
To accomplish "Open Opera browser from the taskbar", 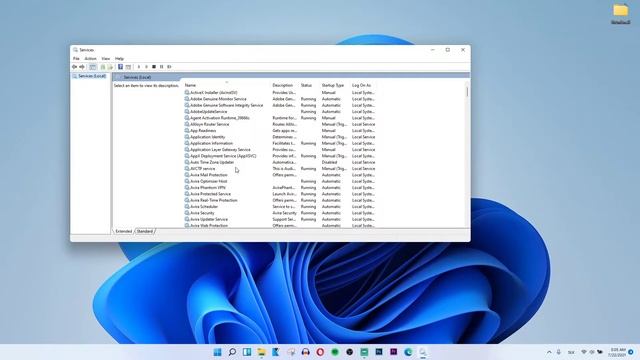I will pyautogui.click(x=320, y=352).
